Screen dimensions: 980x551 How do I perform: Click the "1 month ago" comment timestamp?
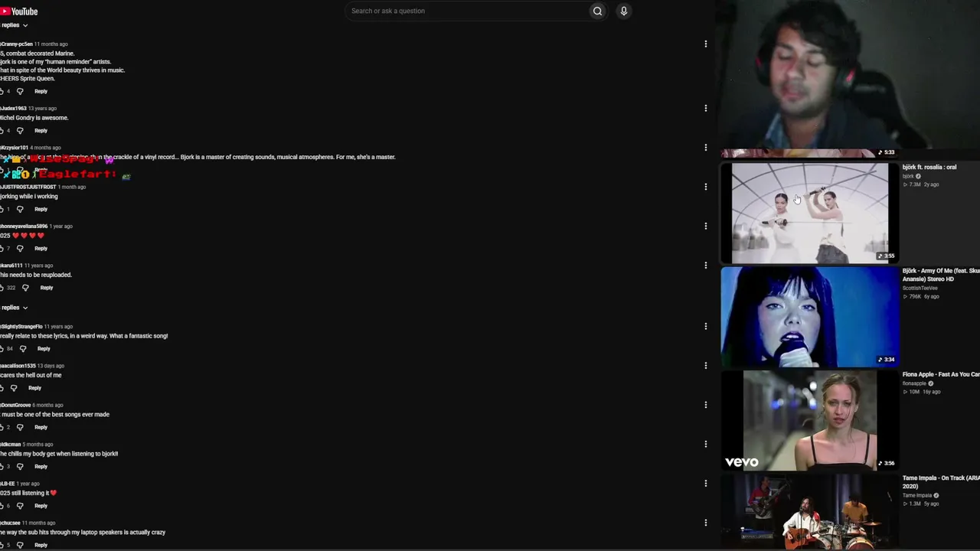point(72,187)
